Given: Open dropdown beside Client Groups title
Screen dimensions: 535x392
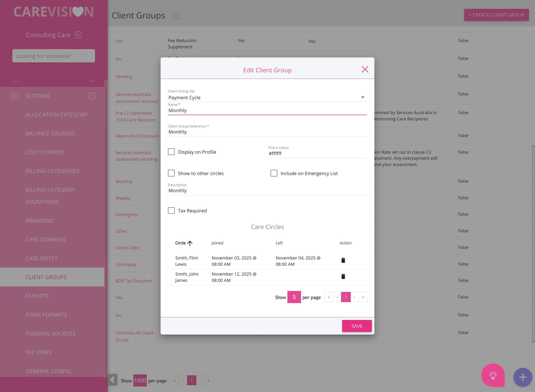Looking at the screenshot, I should coord(176,16).
